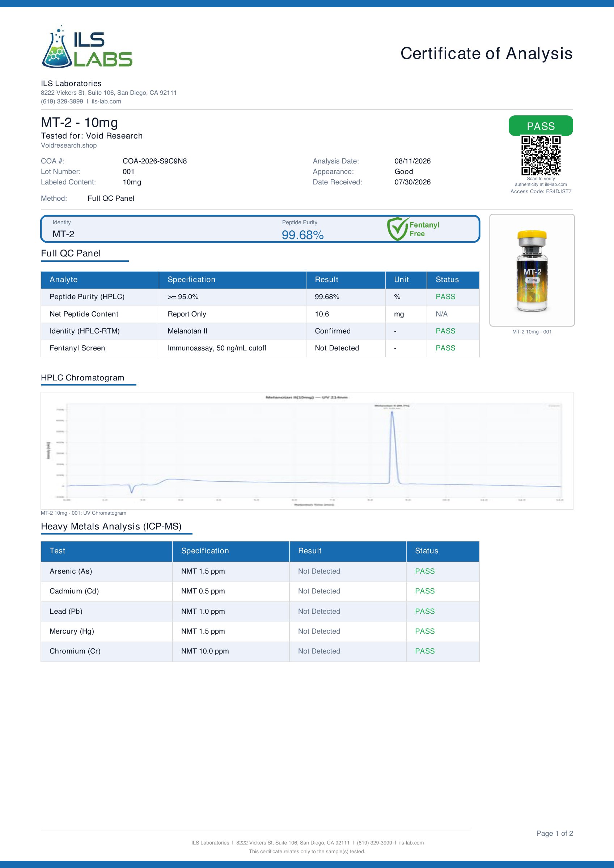Click the green PASS badge
The image size is (614, 868).
click(541, 126)
